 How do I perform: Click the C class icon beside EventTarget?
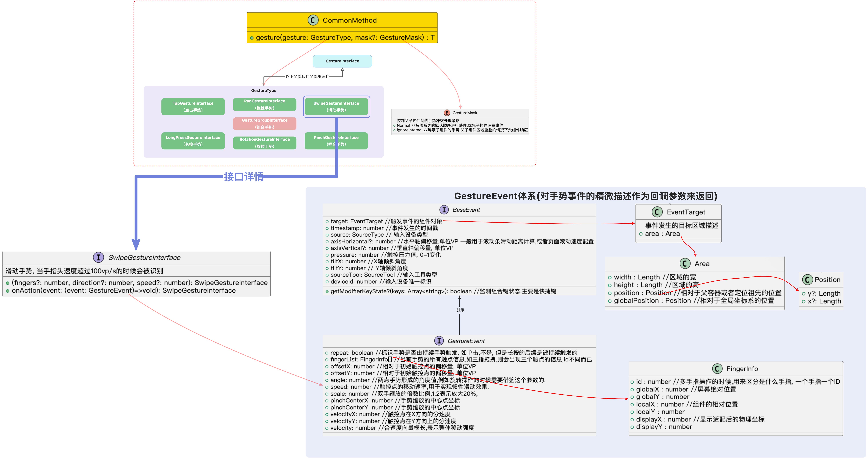pos(657,212)
